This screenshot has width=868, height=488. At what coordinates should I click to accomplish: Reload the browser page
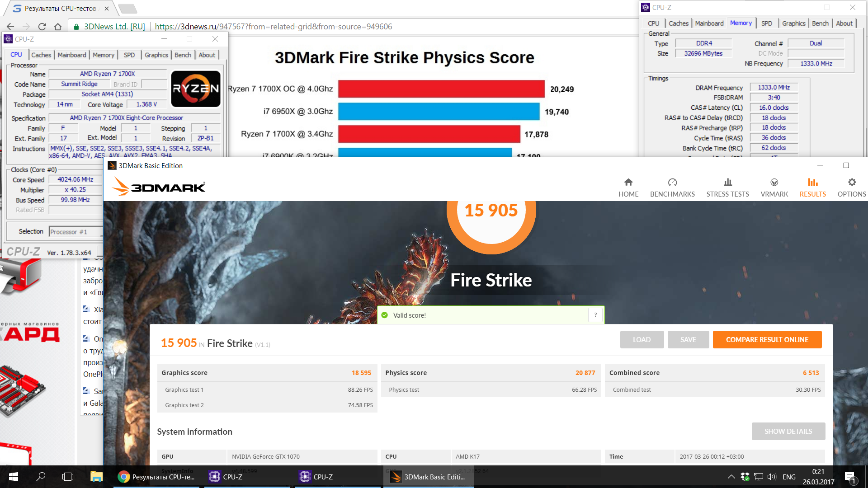[x=42, y=27]
